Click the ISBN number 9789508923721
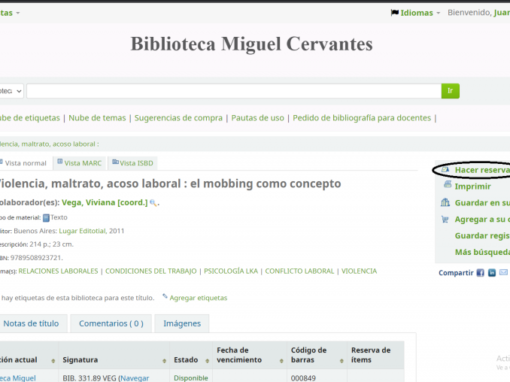Screen dimensions: 510x382 36,258
